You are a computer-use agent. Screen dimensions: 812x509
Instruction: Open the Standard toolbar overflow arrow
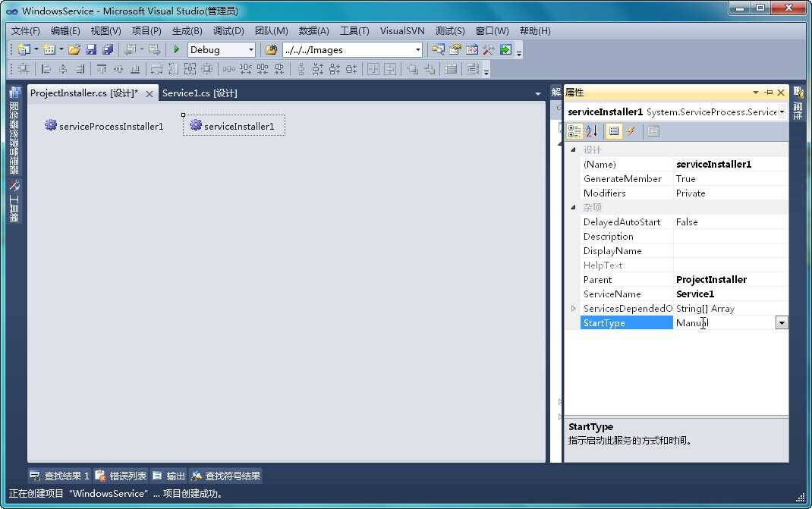tap(519, 51)
